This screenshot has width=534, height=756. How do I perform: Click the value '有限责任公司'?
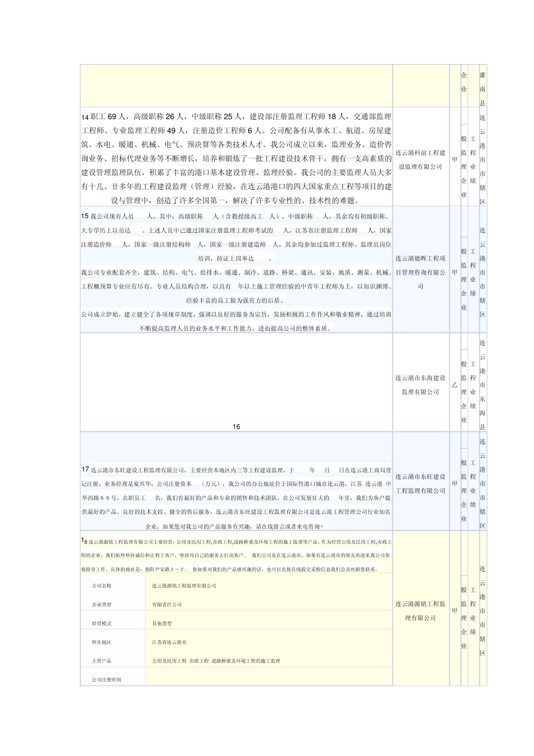(167, 605)
